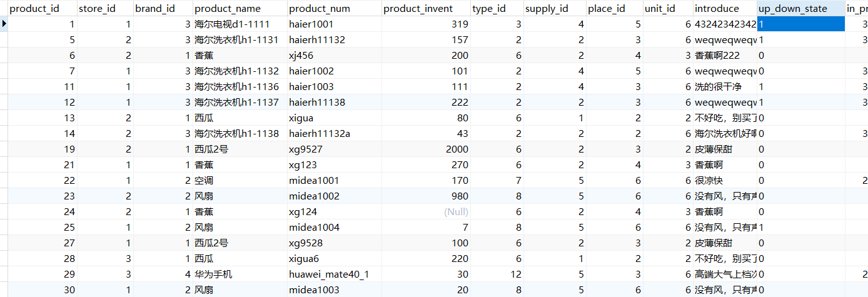This screenshot has width=868, height=297.
Task: Select the store_id column header
Action: [106, 8]
